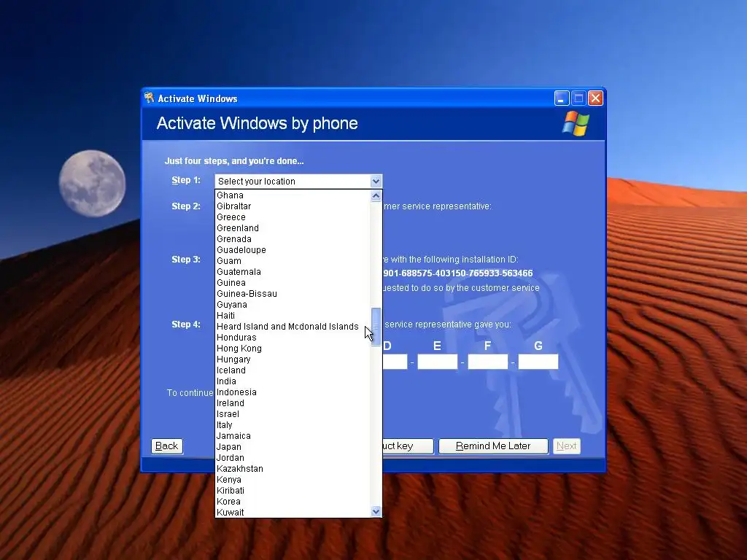Go Back to the previous step
This screenshot has height=560, width=747.
coord(167,446)
